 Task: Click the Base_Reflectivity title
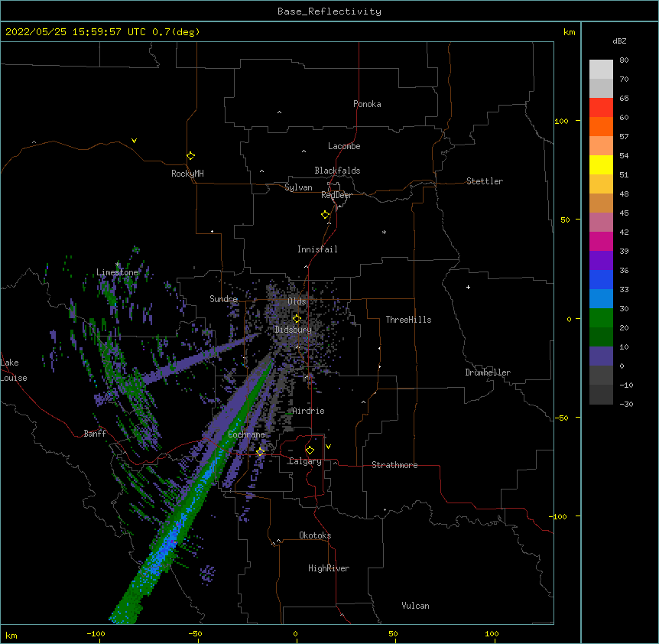tap(329, 11)
